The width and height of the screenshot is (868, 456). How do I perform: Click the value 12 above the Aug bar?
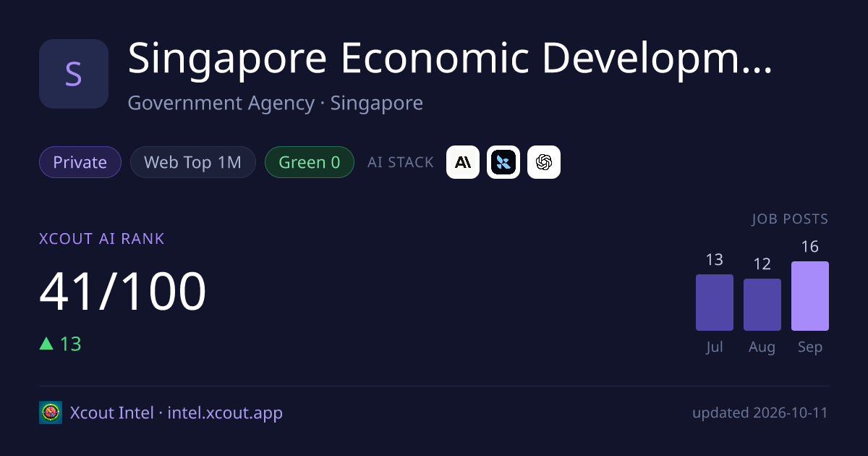tap(762, 264)
